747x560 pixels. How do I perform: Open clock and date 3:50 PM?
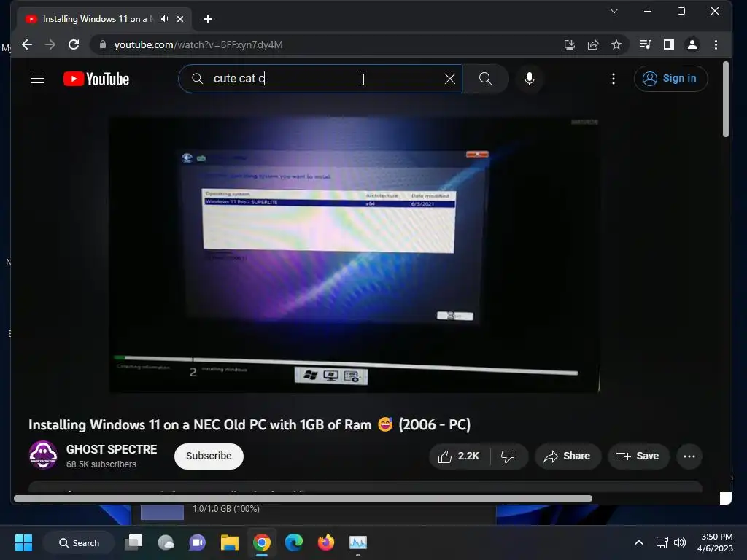715,542
